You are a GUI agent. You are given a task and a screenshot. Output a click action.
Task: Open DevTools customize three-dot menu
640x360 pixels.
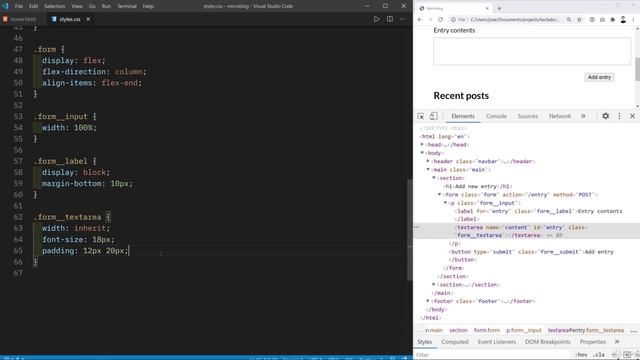[619, 116]
